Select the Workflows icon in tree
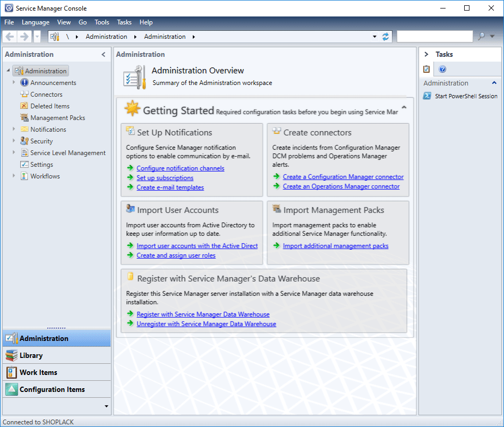 (24, 176)
